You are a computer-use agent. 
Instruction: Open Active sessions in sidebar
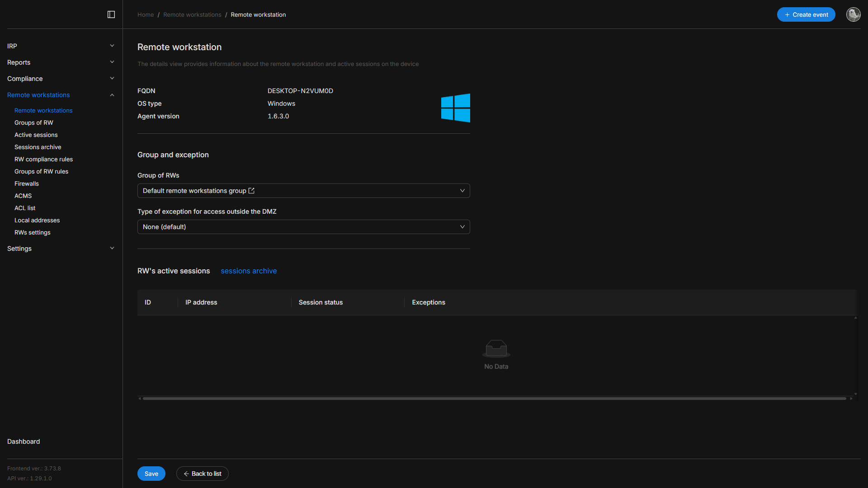(36, 135)
